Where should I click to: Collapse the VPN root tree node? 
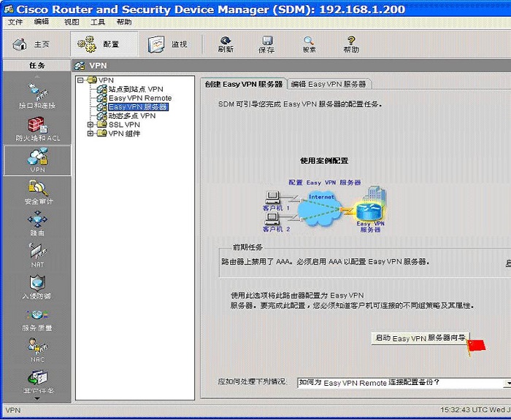(80, 80)
